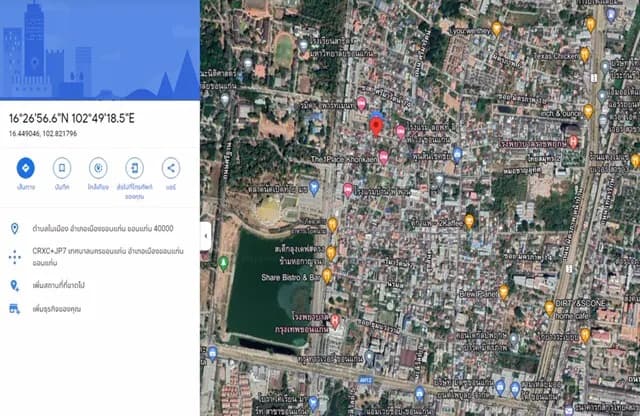Click the Texas Chicken map label
The width and height of the screenshot is (640, 416).
pos(557,56)
